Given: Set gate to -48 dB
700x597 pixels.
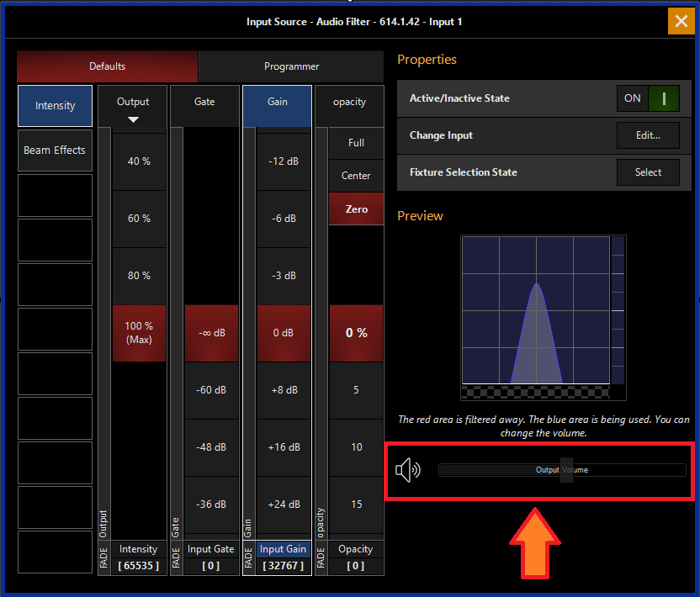Looking at the screenshot, I should pyautogui.click(x=211, y=447).
